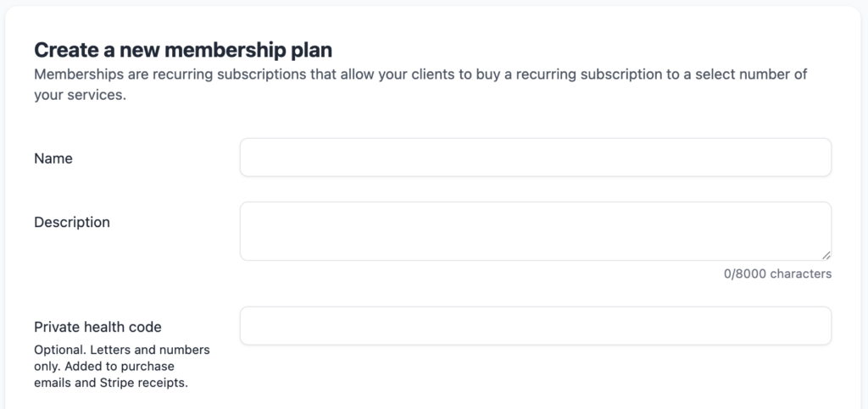Click the 'emails and Stripe receipts.' helper line
The image size is (868, 409).
coord(110,382)
